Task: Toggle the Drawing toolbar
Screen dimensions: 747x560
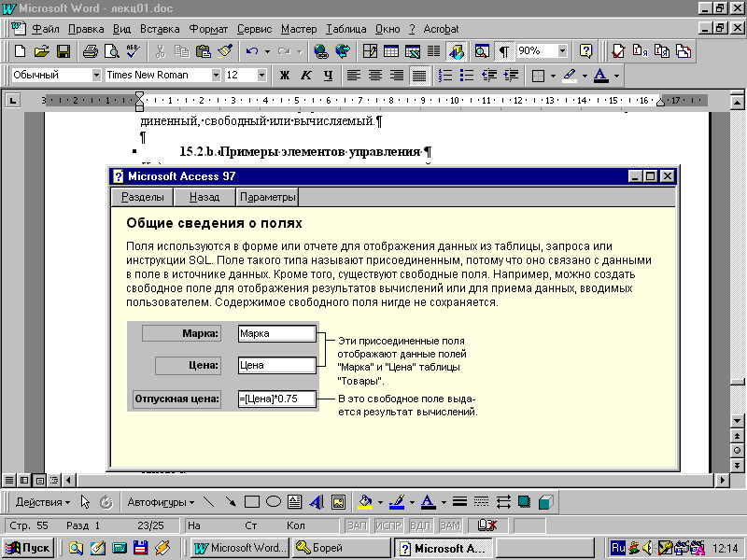Action: coord(456,51)
